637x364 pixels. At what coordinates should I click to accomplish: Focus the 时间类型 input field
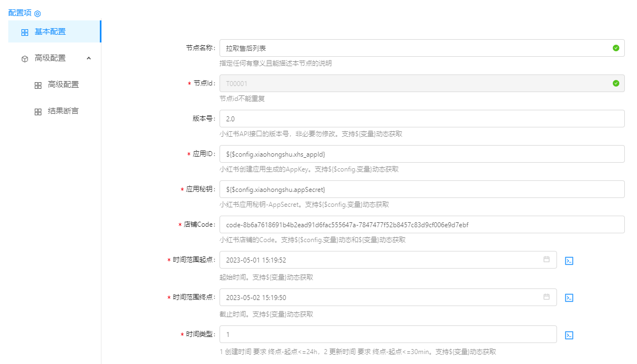[x=387, y=334]
